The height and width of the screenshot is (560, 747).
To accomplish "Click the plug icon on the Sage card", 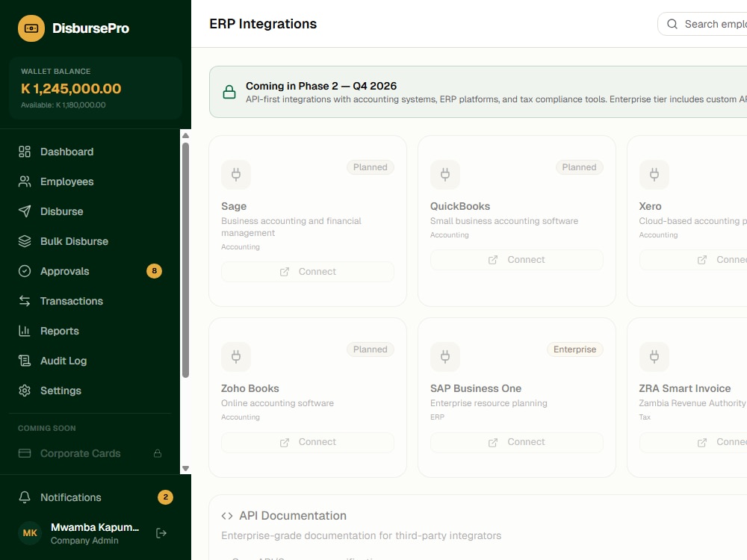I will [x=236, y=174].
